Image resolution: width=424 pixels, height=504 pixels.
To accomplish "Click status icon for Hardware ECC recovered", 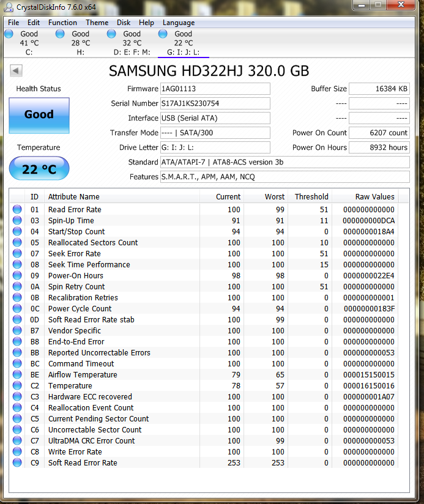I will (17, 396).
